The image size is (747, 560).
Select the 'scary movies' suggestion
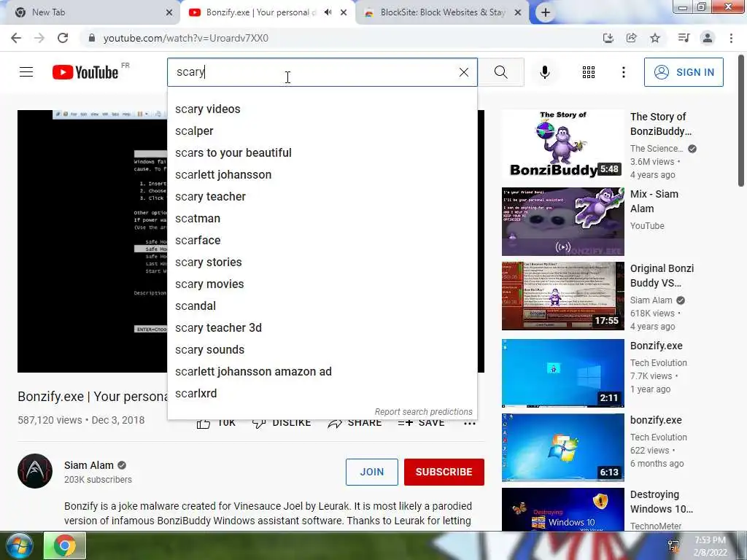point(322,284)
